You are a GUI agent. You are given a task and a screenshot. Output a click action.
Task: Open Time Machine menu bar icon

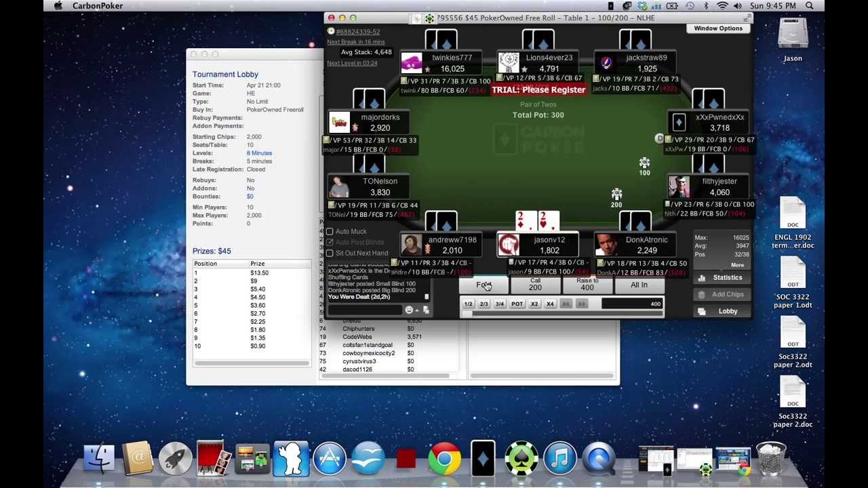pyautogui.click(x=690, y=5)
